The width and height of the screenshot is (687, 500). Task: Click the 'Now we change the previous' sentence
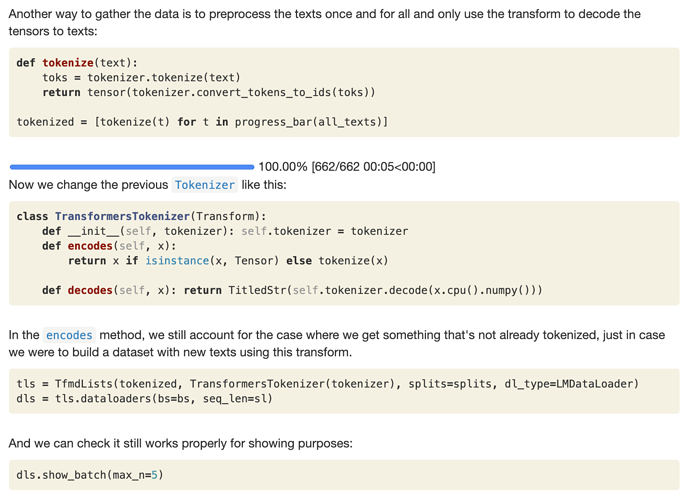point(90,185)
